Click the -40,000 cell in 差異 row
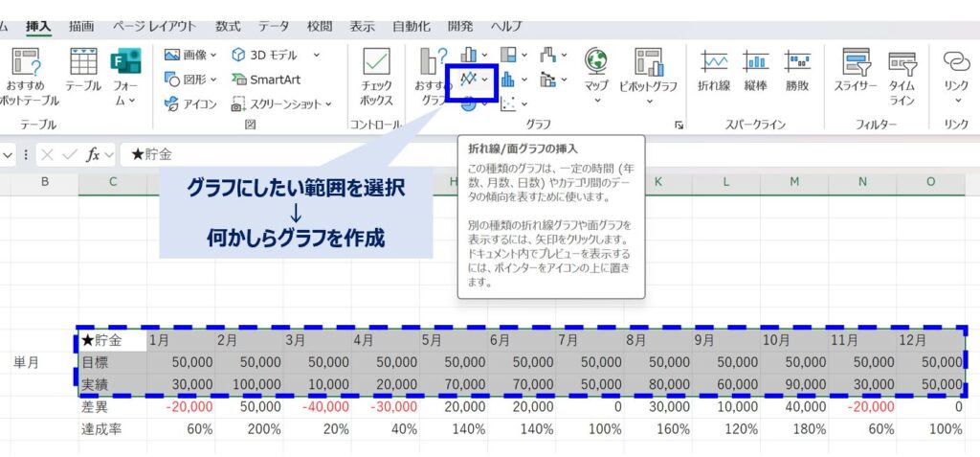Screen dimensions: 980x457 click(317, 407)
